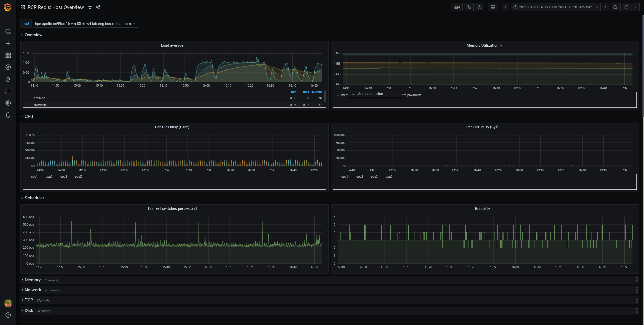Refresh the dashboard icon
The width and height of the screenshot is (644, 325).
pyautogui.click(x=626, y=7)
